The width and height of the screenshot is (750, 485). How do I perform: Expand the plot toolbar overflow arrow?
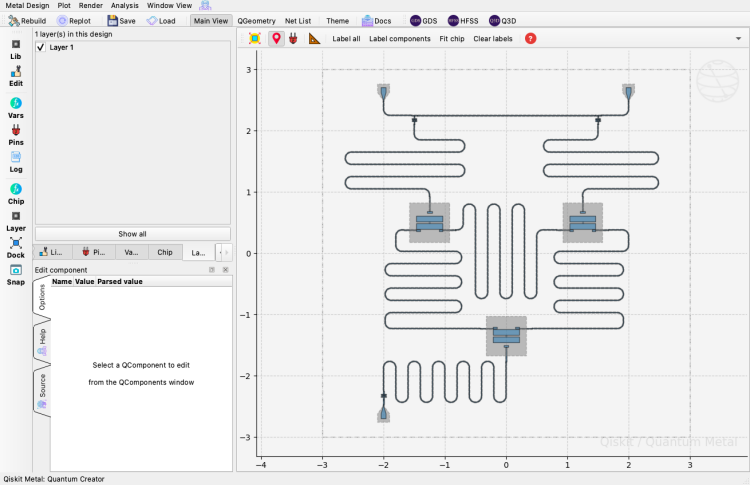coord(738,39)
